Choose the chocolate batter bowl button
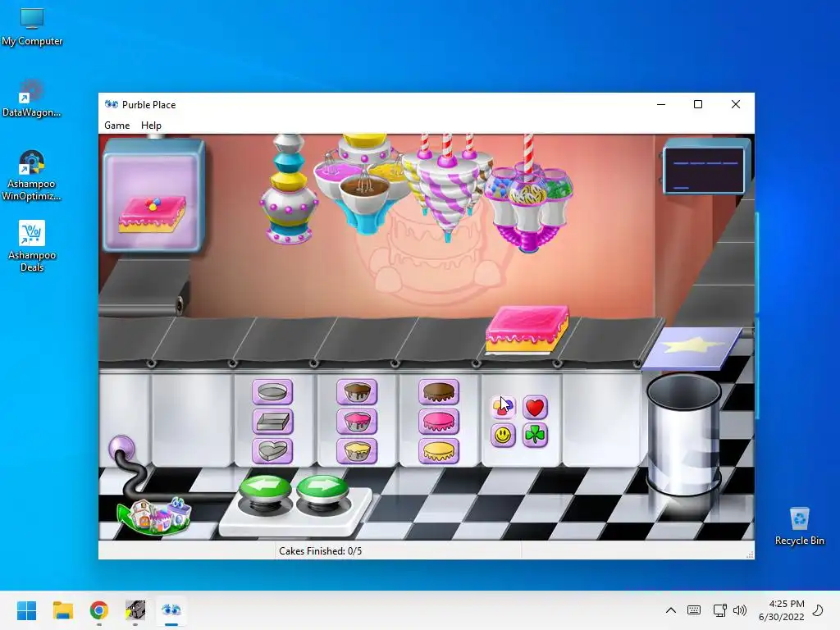 tap(357, 392)
